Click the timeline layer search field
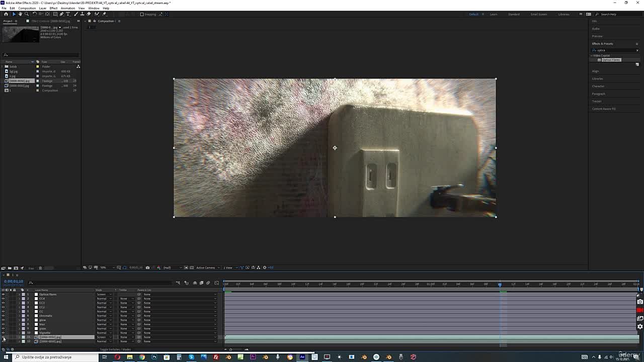This screenshot has height=362, width=644. [x=50, y=283]
